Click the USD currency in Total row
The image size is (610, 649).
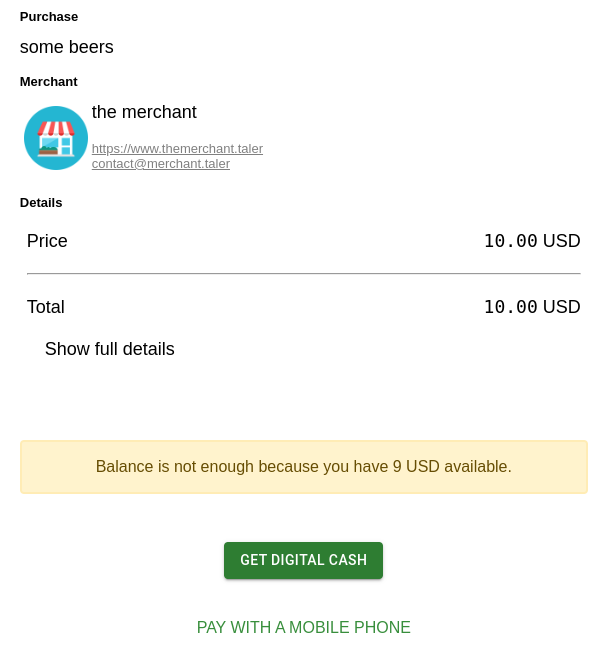click(x=561, y=307)
